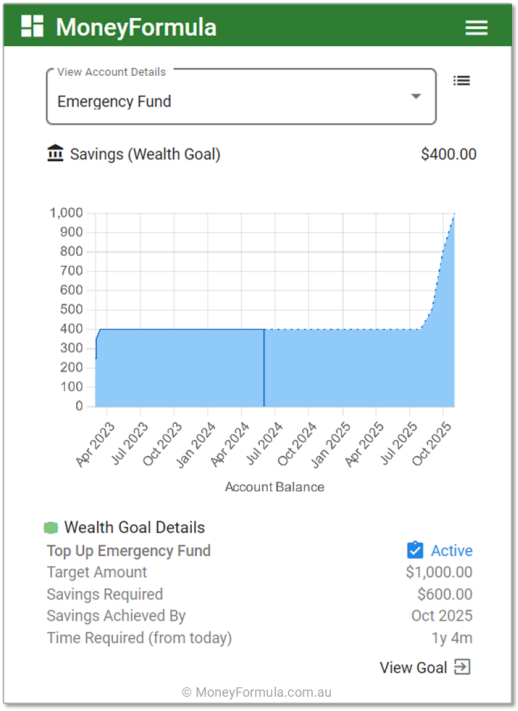This screenshot has width=518, height=711.
Task: Click the Savings (Wealth Goal) heading
Action: click(x=145, y=154)
